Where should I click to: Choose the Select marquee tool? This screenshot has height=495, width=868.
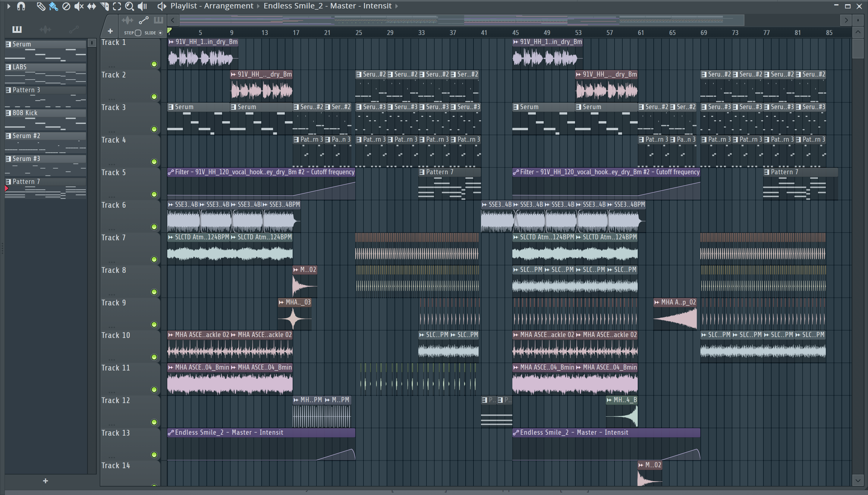pyautogui.click(x=117, y=6)
